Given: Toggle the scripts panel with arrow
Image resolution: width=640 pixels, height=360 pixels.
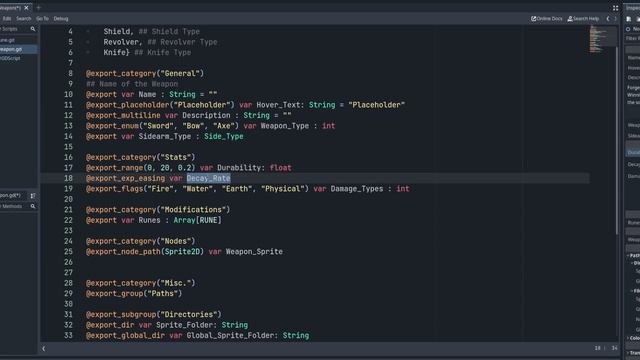Looking at the screenshot, I should coord(44,349).
